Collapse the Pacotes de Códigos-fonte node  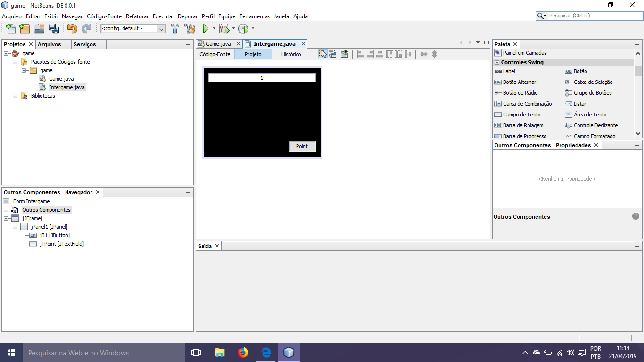15,62
